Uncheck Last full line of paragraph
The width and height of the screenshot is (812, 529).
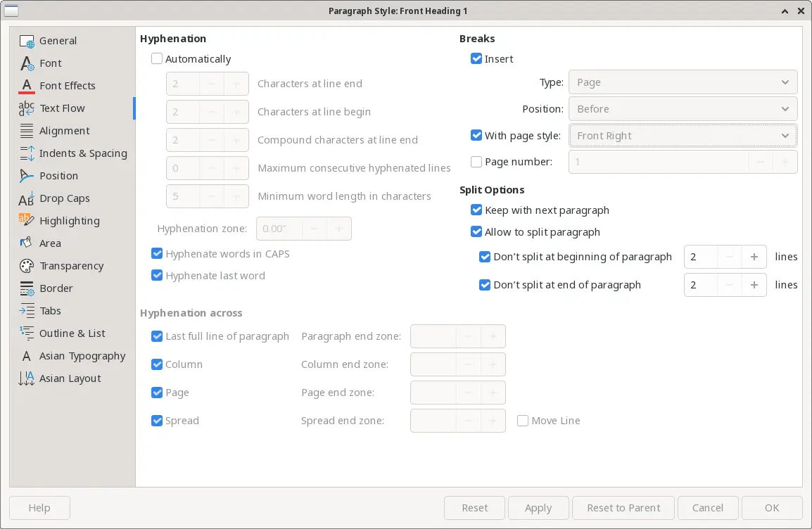[157, 336]
